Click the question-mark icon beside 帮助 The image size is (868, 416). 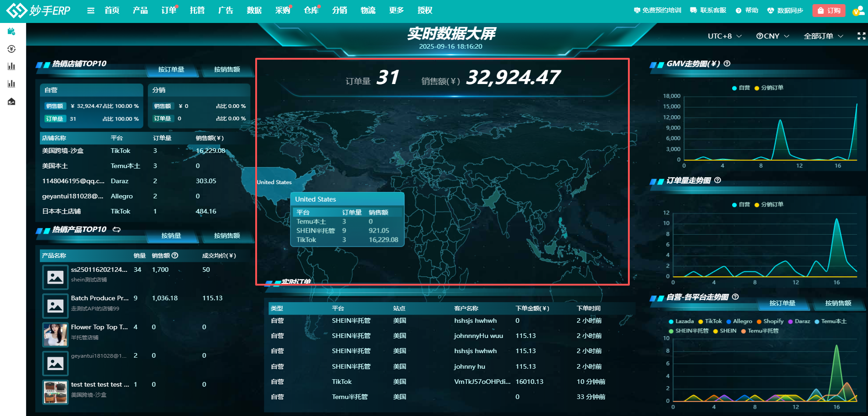click(739, 11)
